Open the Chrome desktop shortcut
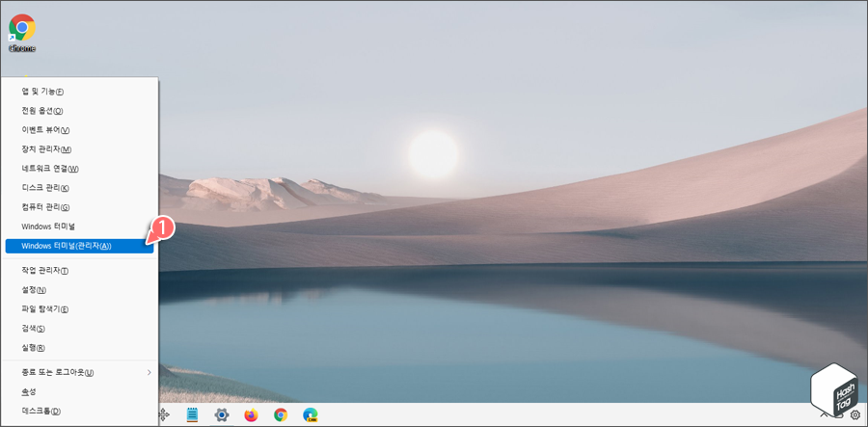 point(22,33)
